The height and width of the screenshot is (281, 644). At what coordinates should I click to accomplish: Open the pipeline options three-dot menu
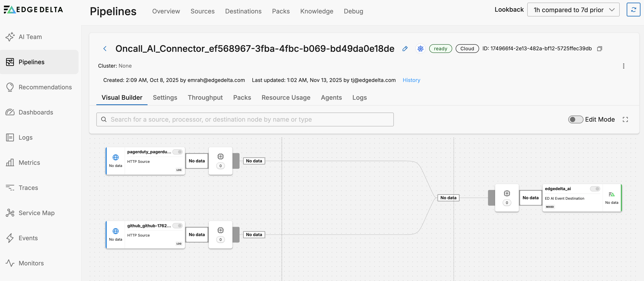(624, 66)
